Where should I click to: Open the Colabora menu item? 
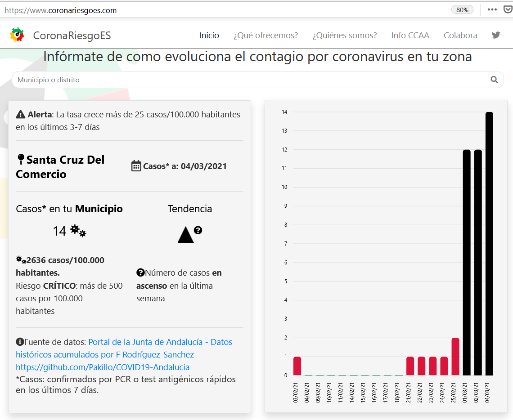[x=460, y=35]
